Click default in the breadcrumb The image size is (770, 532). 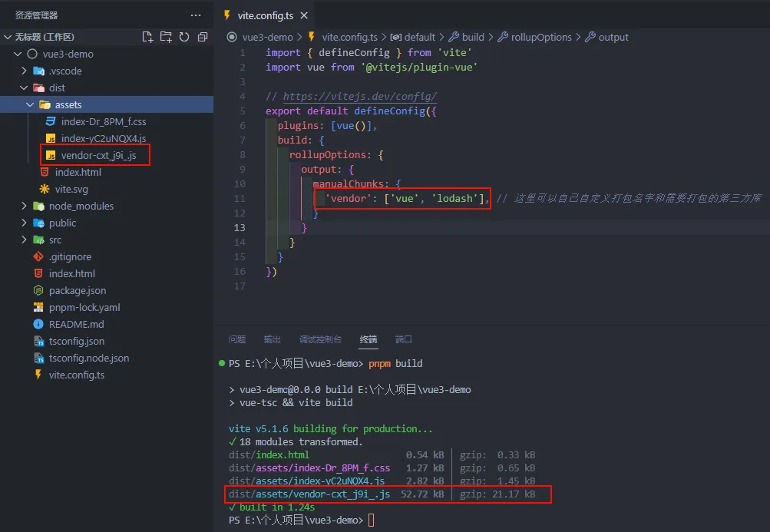419,38
